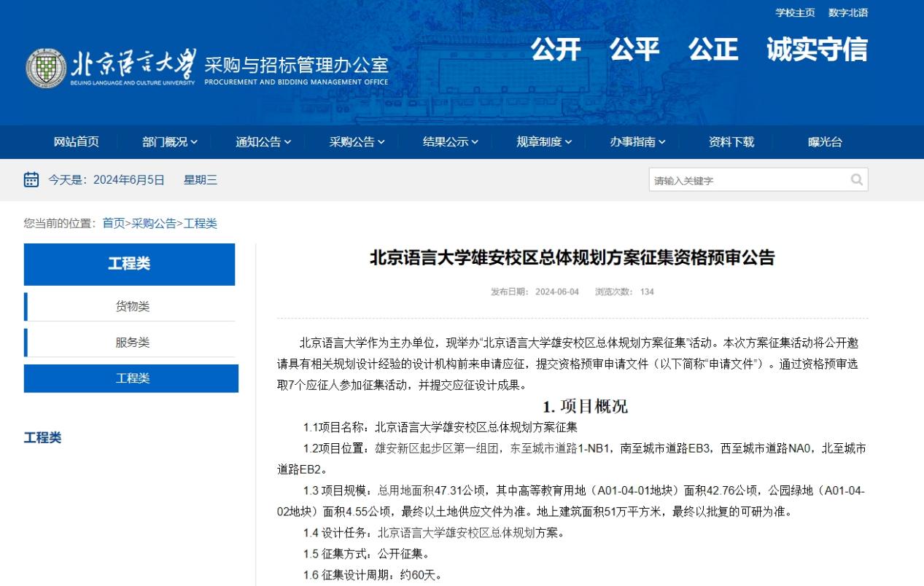924x586 pixels.
Task: Select 服务类 in the sidebar
Action: [x=131, y=343]
